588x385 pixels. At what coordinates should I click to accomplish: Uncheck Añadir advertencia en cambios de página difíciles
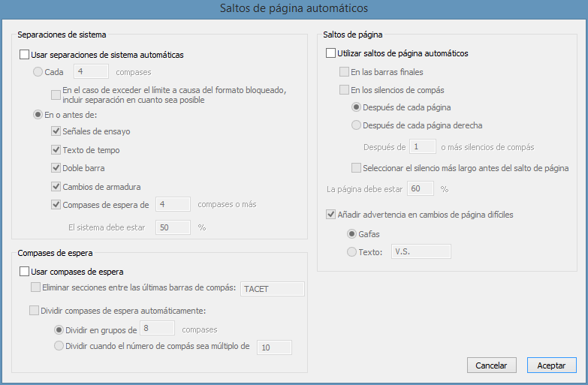click(x=330, y=214)
